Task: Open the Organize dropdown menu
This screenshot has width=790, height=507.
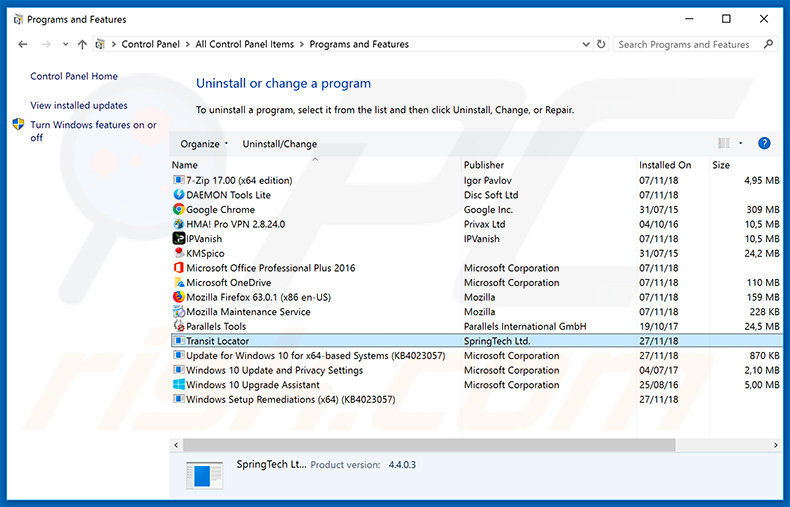Action: tap(204, 144)
